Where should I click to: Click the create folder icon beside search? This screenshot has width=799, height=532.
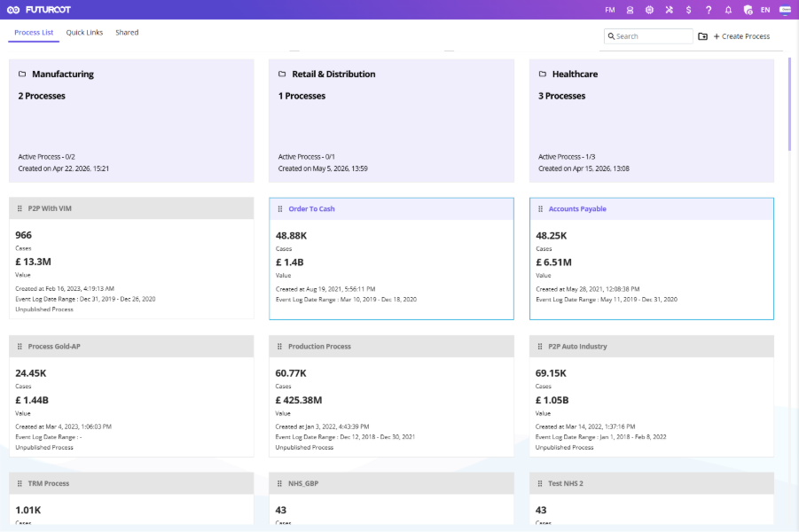click(702, 36)
